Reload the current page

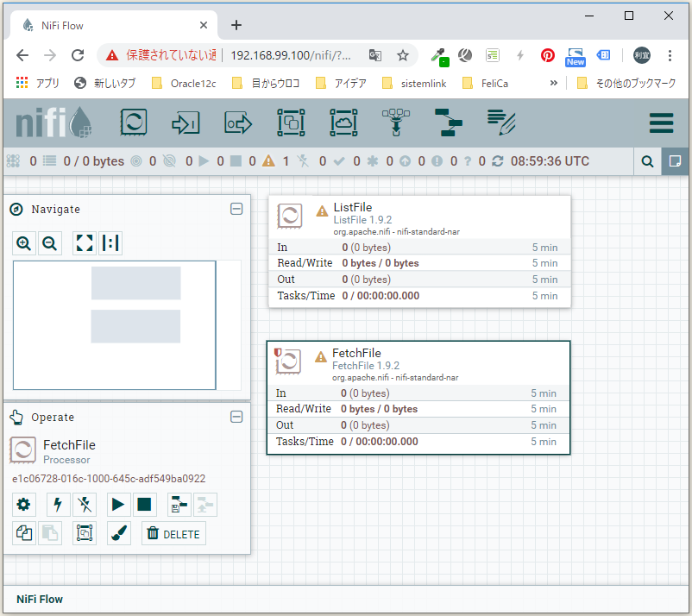(78, 55)
